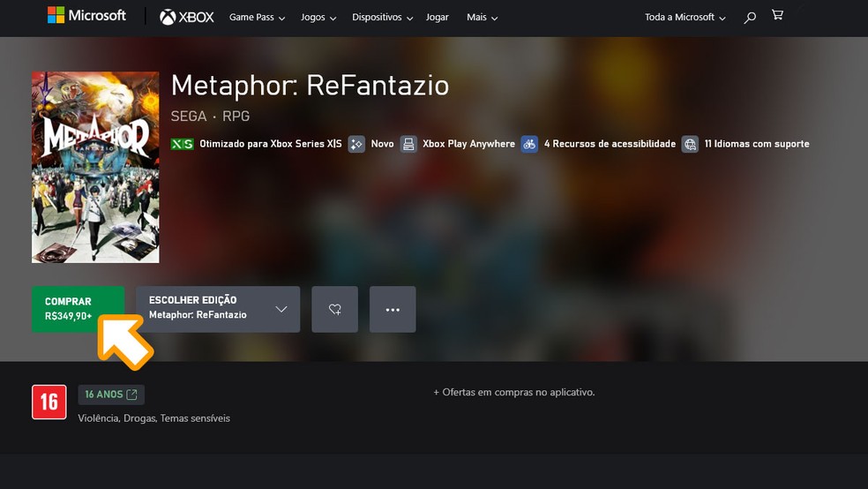Click the Metaphor ReFantazio cover art
Image resolution: width=868 pixels, height=489 pixels.
click(x=95, y=167)
